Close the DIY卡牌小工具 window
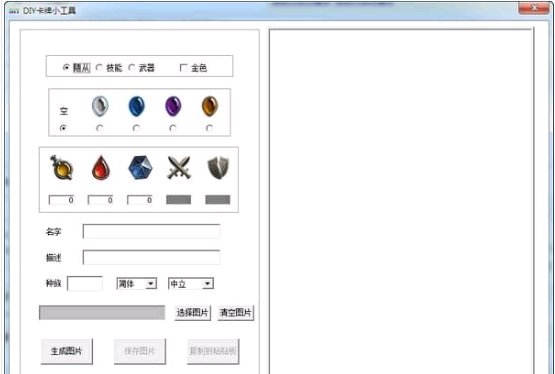The height and width of the screenshot is (374, 555). click(x=534, y=8)
